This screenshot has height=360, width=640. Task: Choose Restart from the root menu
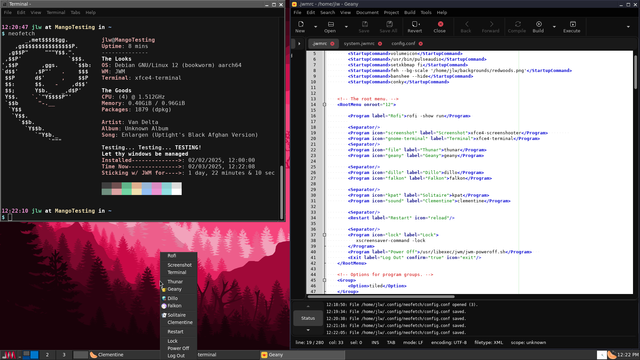click(x=179, y=332)
